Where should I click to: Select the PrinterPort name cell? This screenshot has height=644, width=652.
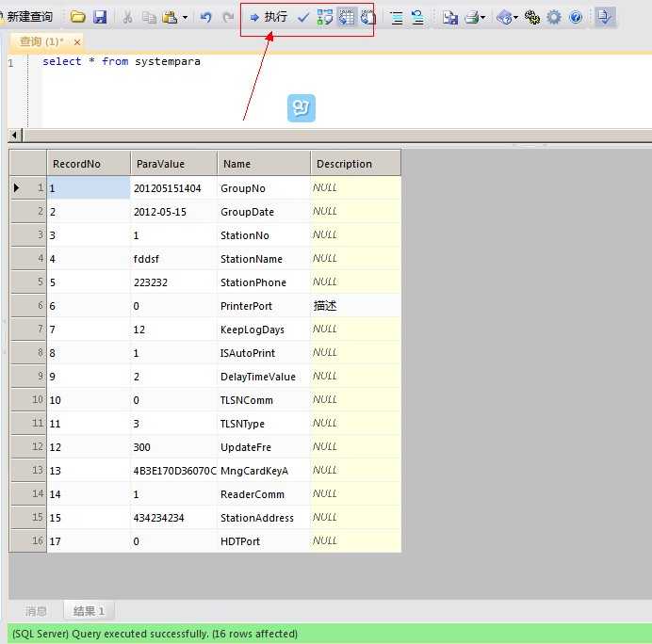(x=264, y=306)
